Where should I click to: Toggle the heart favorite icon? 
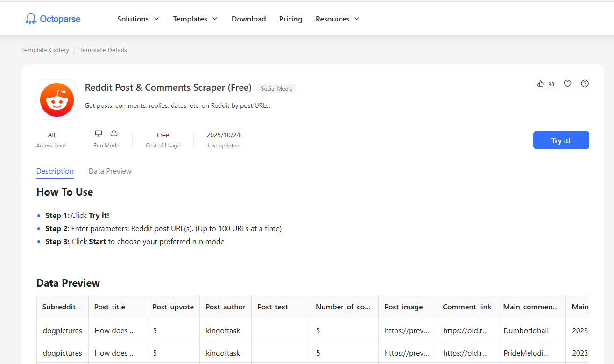tap(567, 84)
